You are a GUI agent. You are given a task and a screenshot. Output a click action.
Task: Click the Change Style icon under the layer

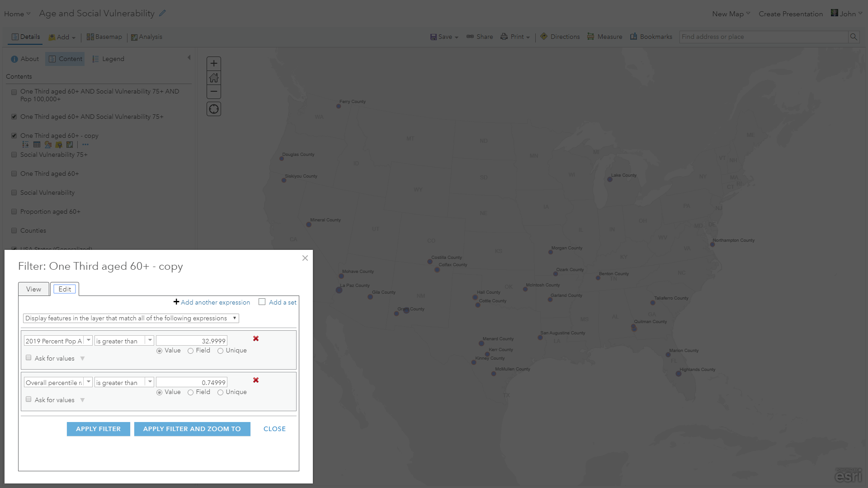click(48, 145)
